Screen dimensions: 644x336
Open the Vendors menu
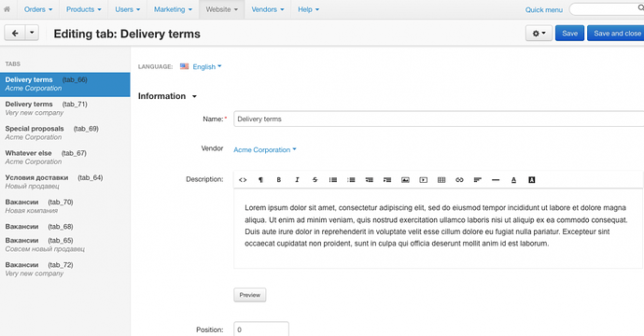(x=267, y=9)
